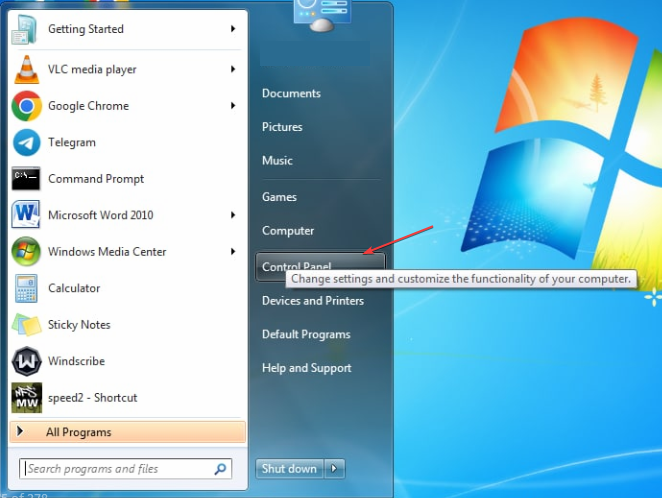The width and height of the screenshot is (662, 498).
Task: Expand the All Programs arrow
Action: pyautogui.click(x=20, y=431)
